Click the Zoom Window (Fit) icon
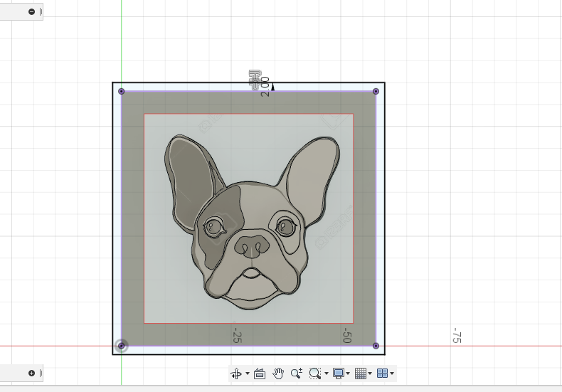Screen dimensions: 562x392 [x=314, y=374]
